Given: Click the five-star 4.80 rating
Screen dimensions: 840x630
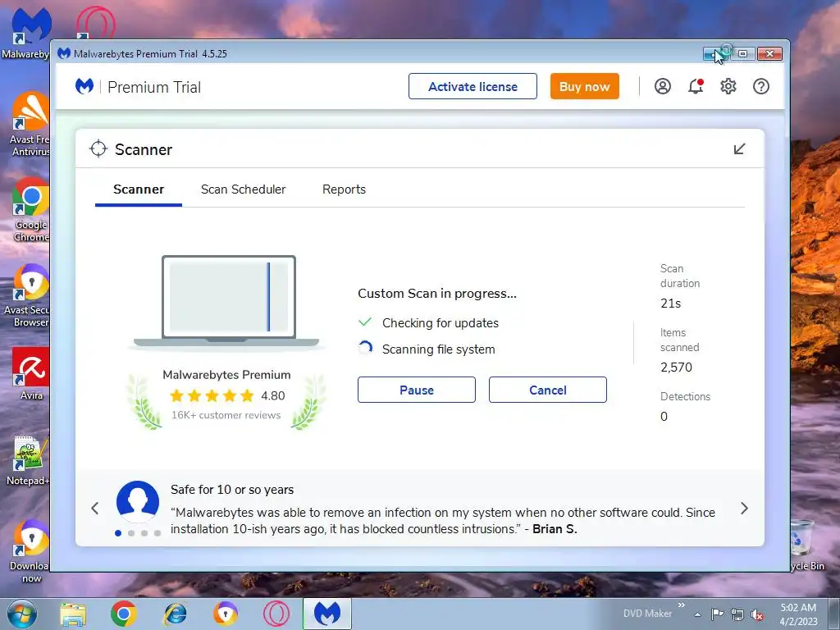Looking at the screenshot, I should pos(227,396).
